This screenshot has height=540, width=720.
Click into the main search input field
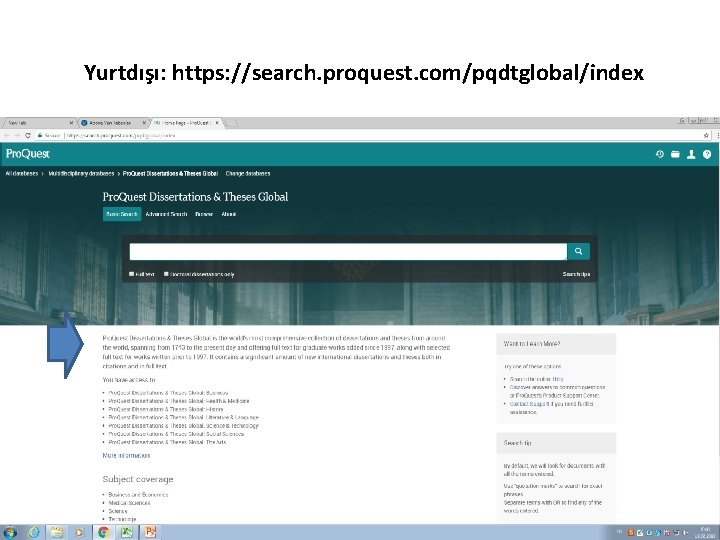(348, 251)
